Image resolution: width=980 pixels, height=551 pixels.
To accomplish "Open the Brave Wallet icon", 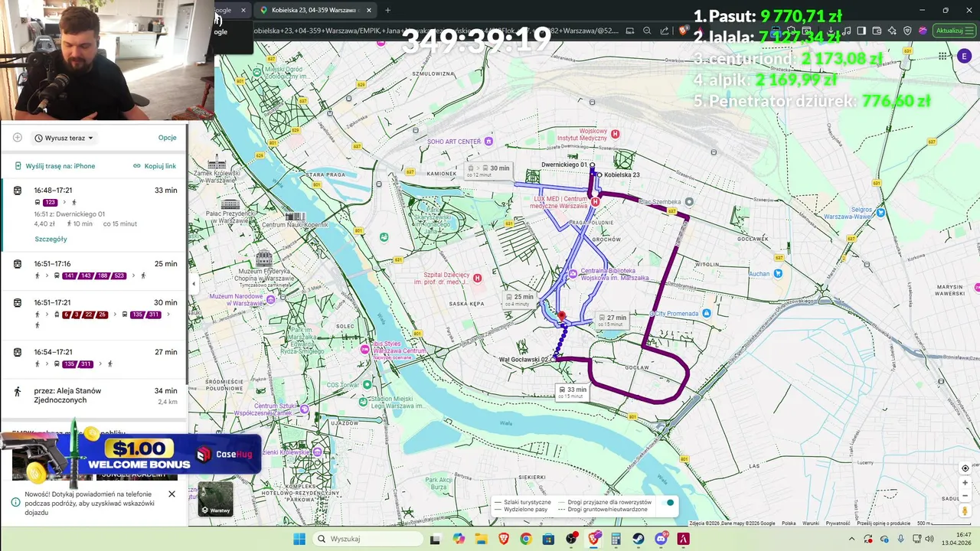I will click(x=877, y=31).
